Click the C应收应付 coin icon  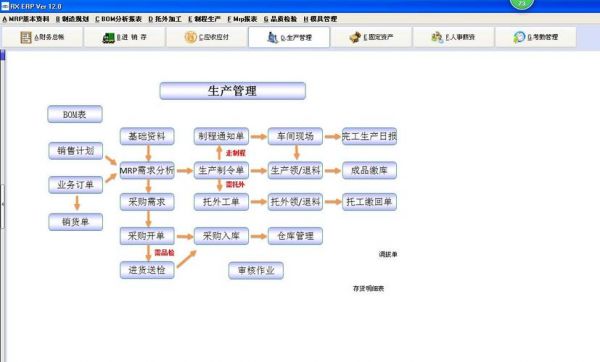pos(191,37)
